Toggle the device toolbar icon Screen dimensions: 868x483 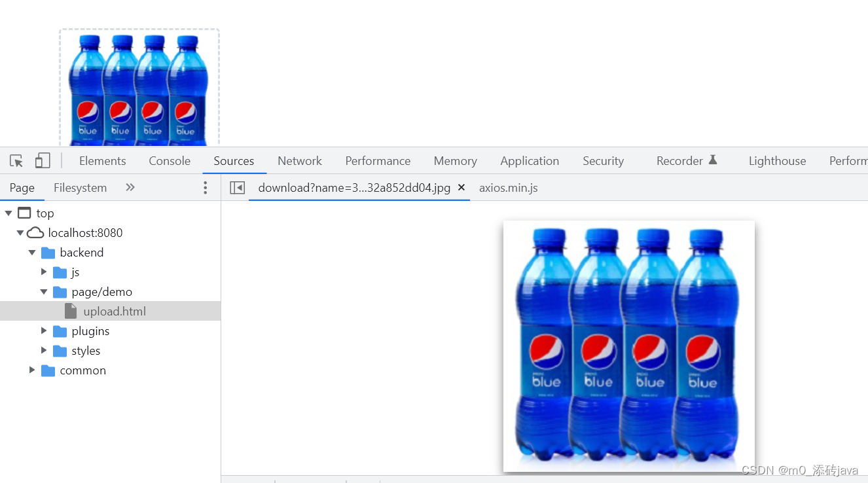click(43, 161)
